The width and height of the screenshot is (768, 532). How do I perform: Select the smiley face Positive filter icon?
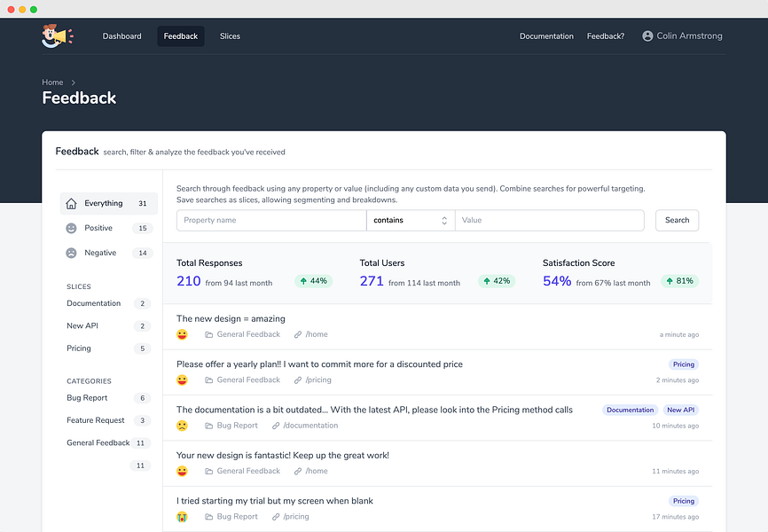point(72,228)
